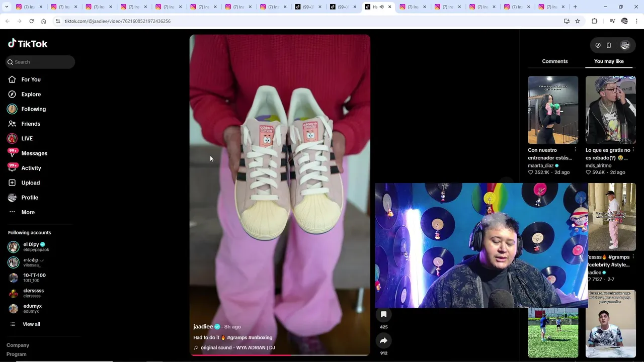Click the TikTok search field

pyautogui.click(x=40, y=62)
